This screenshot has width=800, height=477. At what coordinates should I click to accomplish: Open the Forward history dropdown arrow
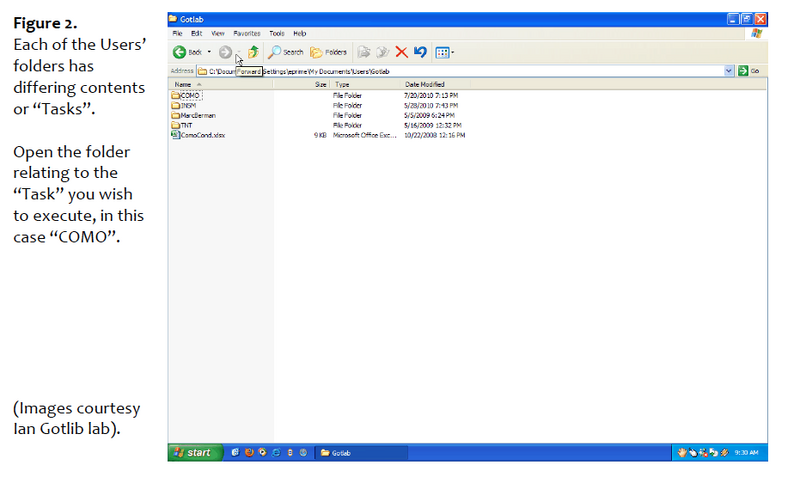238,52
